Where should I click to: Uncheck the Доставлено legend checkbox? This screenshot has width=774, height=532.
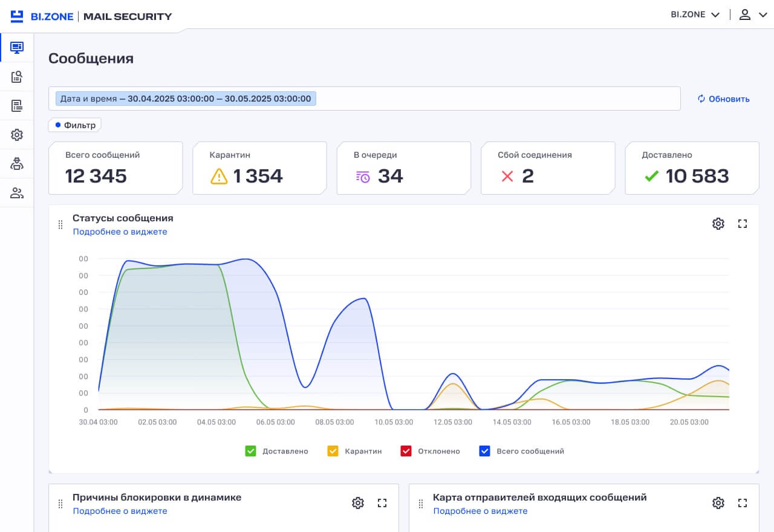click(250, 451)
